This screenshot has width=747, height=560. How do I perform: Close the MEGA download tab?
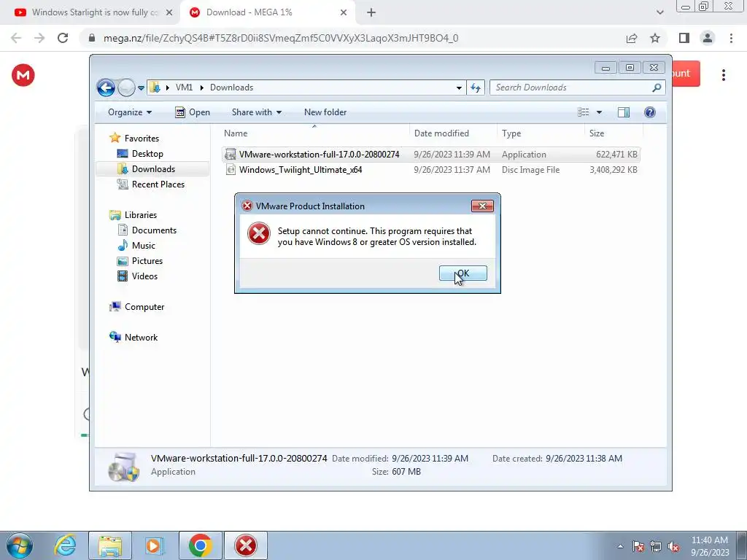344,13
